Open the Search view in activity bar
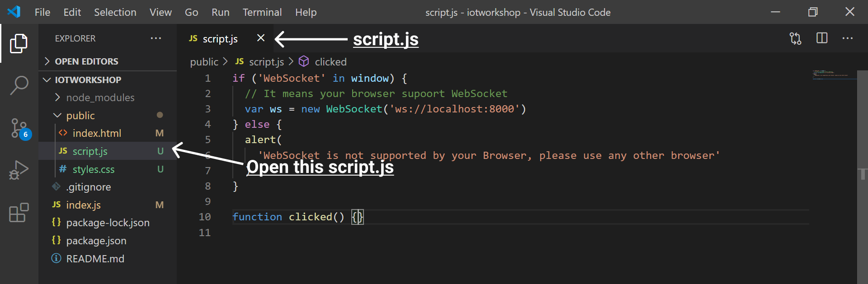This screenshot has height=284, width=868. [19, 85]
